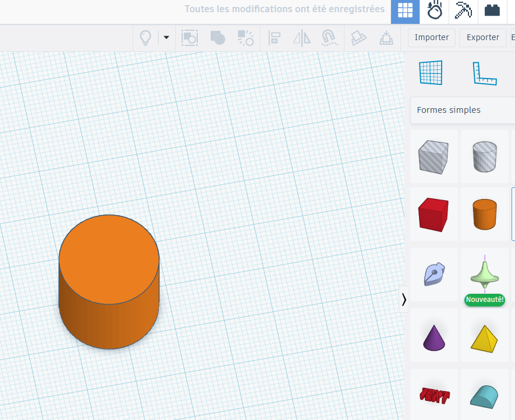Open the Blocks pickaxe mode
Image resolution: width=515 pixels, height=420 pixels.
[463, 10]
